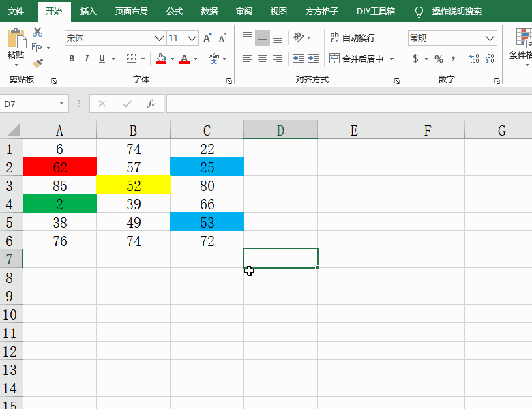This screenshot has height=409, width=532.
Task: Apply accounting currency format with dollar icon
Action: click(415, 59)
